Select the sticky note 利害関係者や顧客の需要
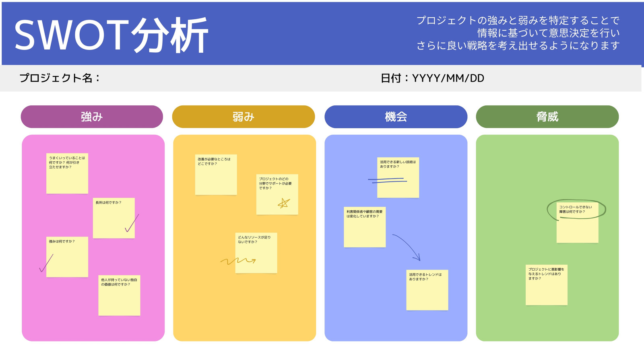Screen dimensions: 644x362 coord(365,227)
